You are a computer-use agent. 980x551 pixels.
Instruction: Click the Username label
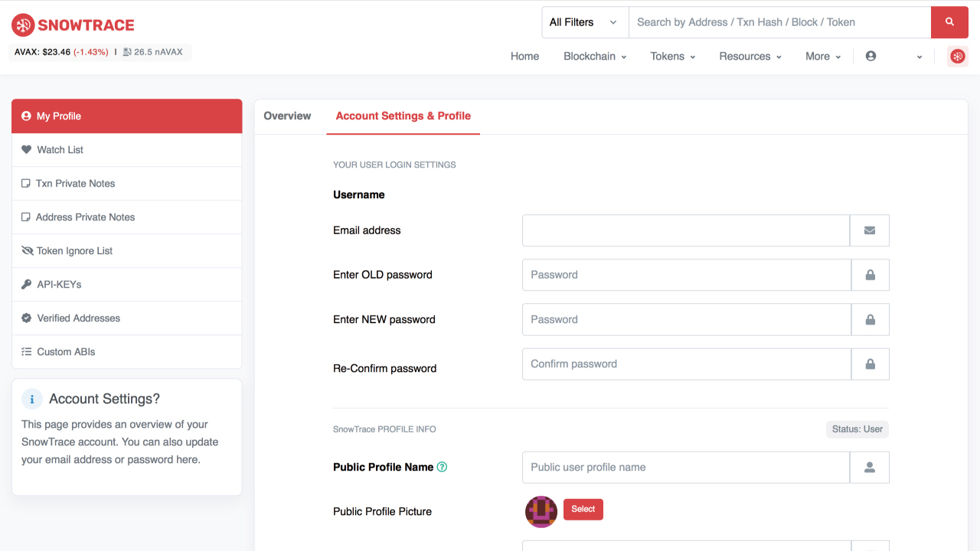coord(359,195)
